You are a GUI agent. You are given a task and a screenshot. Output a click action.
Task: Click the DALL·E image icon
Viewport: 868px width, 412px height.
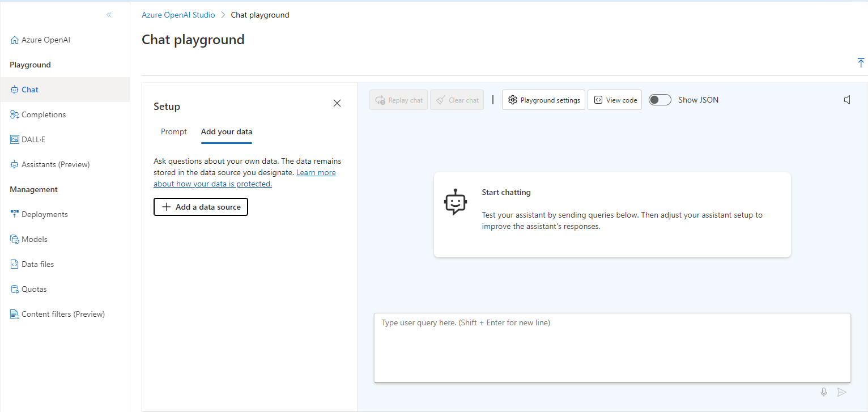coord(15,139)
